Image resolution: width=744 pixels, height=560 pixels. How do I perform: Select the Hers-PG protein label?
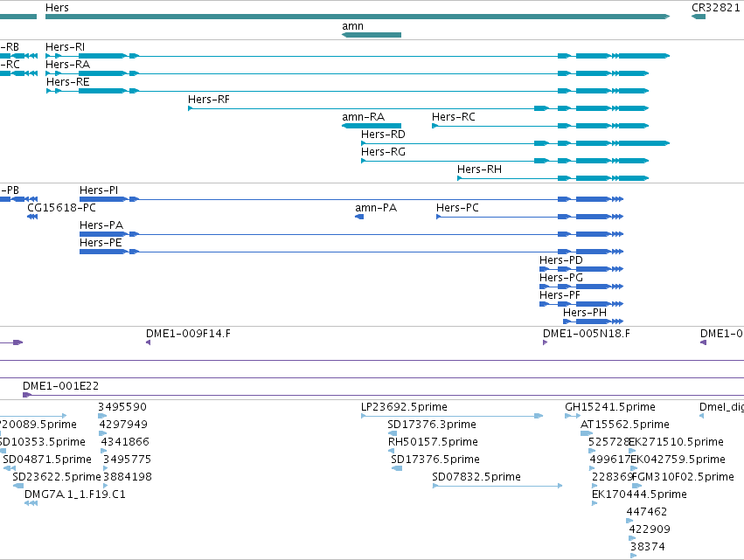561,278
